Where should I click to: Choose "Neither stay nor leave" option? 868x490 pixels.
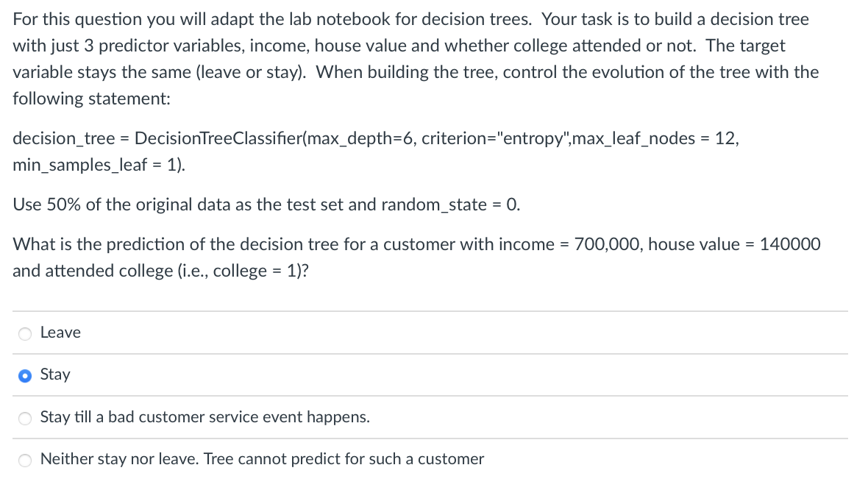click(24, 460)
